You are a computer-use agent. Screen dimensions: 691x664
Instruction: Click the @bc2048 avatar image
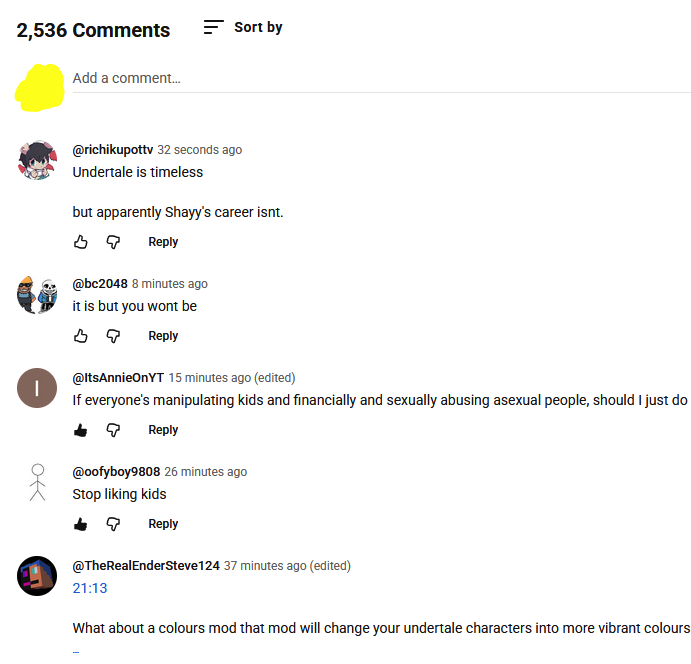[x=38, y=294]
